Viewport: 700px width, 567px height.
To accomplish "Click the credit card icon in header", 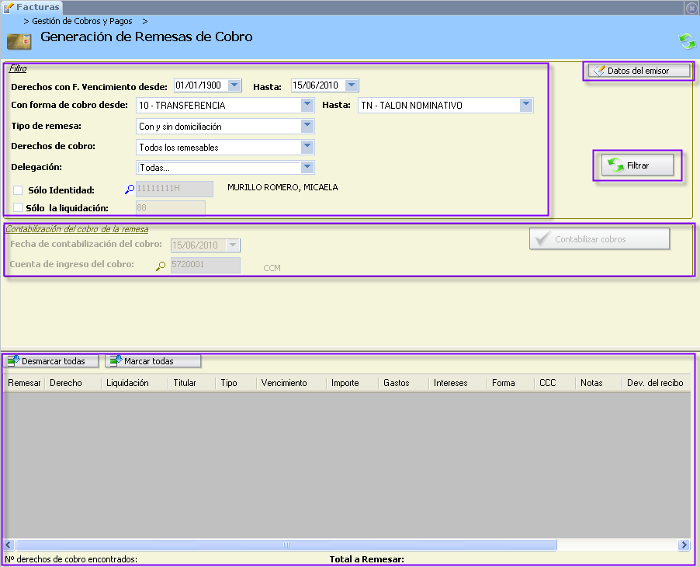I will (19, 40).
